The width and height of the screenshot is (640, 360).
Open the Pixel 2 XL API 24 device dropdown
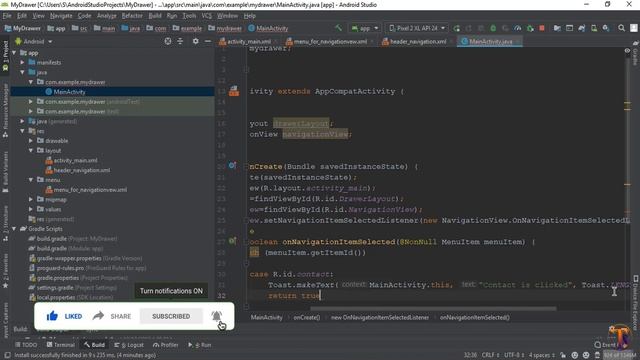point(416,28)
